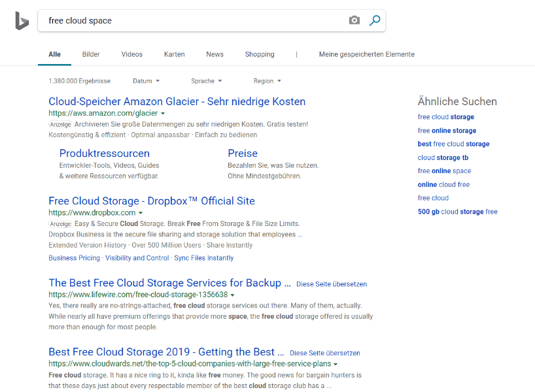Open Cloud-Speicher Amazon Glacier result
535x392 pixels.
[x=177, y=101]
